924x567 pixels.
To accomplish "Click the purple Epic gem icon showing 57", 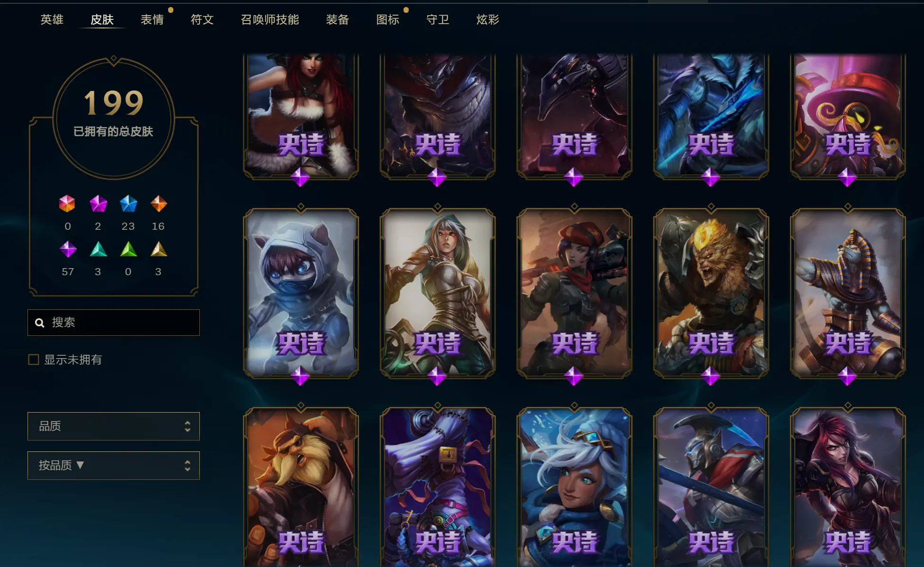I will pyautogui.click(x=68, y=249).
